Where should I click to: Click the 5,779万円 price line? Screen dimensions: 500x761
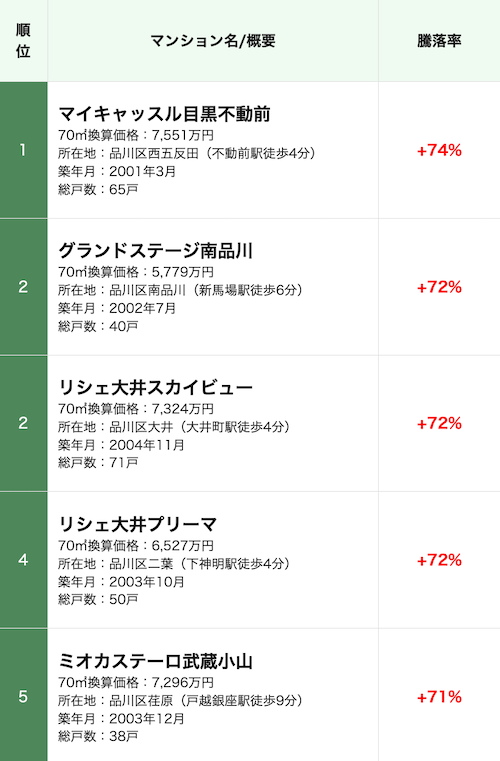point(136,272)
